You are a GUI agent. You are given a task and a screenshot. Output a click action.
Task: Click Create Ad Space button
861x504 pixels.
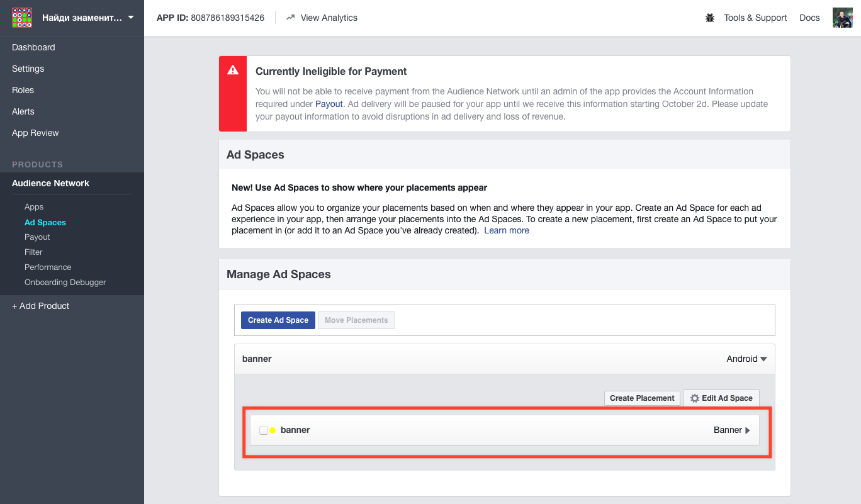(278, 320)
